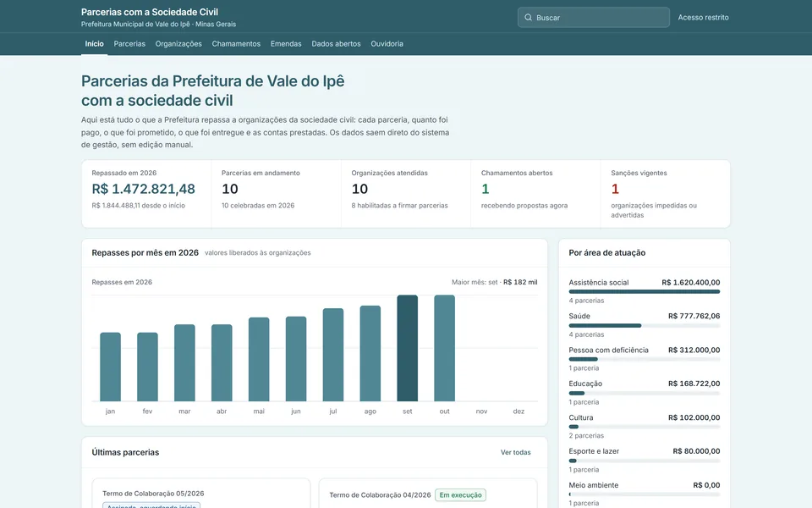Switch to the Chamamentos tab

coord(236,44)
